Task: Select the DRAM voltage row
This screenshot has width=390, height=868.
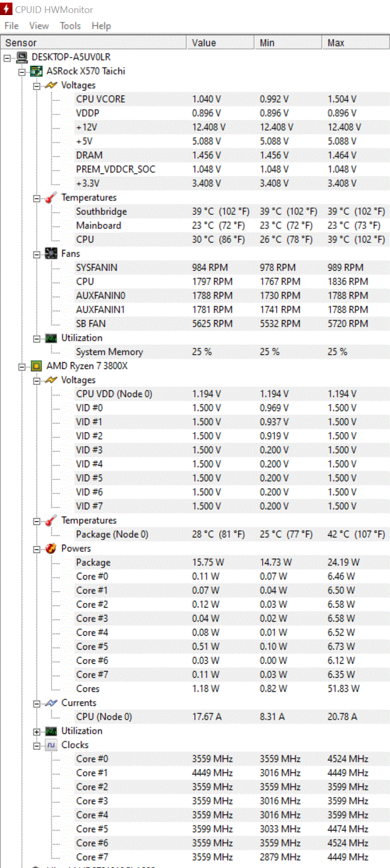Action: coord(232,155)
